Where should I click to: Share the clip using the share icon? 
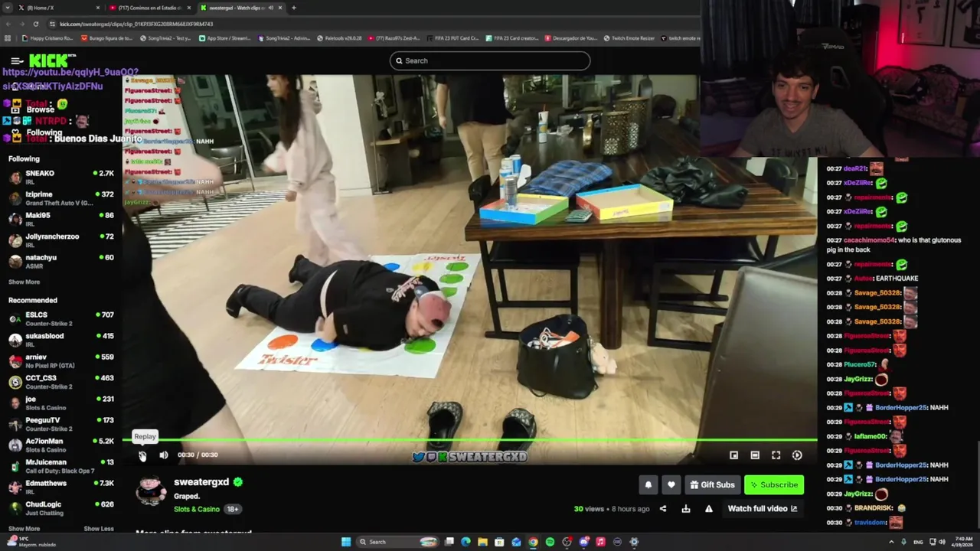click(663, 509)
